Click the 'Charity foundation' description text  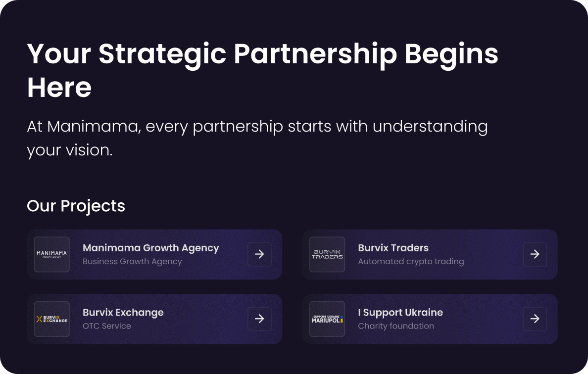(x=396, y=326)
